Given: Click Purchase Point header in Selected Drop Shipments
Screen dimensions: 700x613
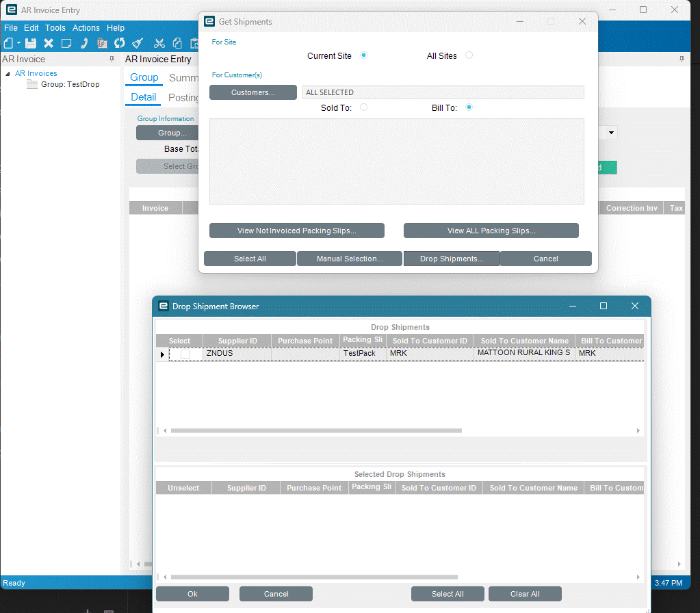Looking at the screenshot, I should pos(314,488).
